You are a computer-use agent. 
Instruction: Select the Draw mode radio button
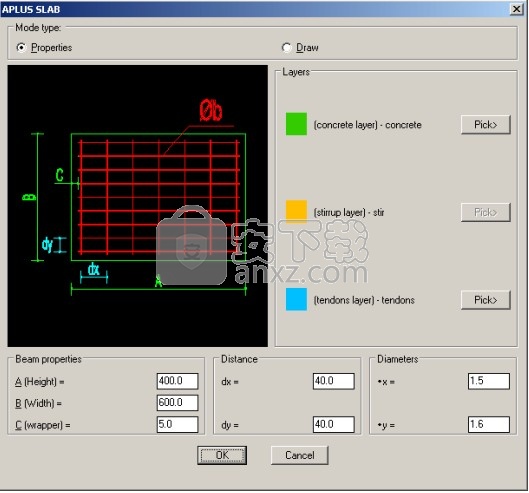pos(286,48)
